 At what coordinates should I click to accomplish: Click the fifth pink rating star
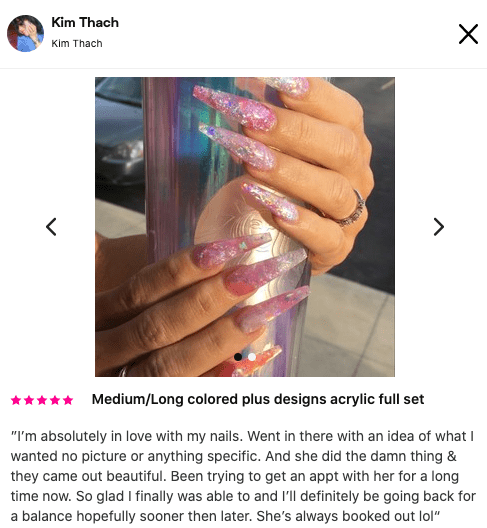[x=68, y=400]
